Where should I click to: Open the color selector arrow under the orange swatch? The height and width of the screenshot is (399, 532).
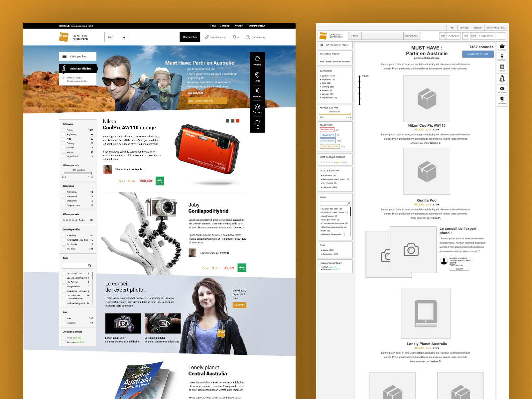[x=238, y=124]
